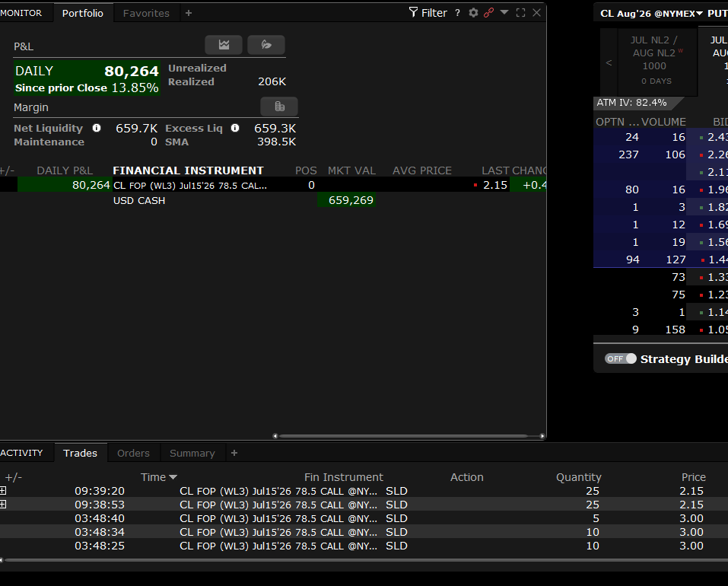Screen dimensions: 728x586
Task: Click the Realized value 206K
Action: [x=272, y=81]
